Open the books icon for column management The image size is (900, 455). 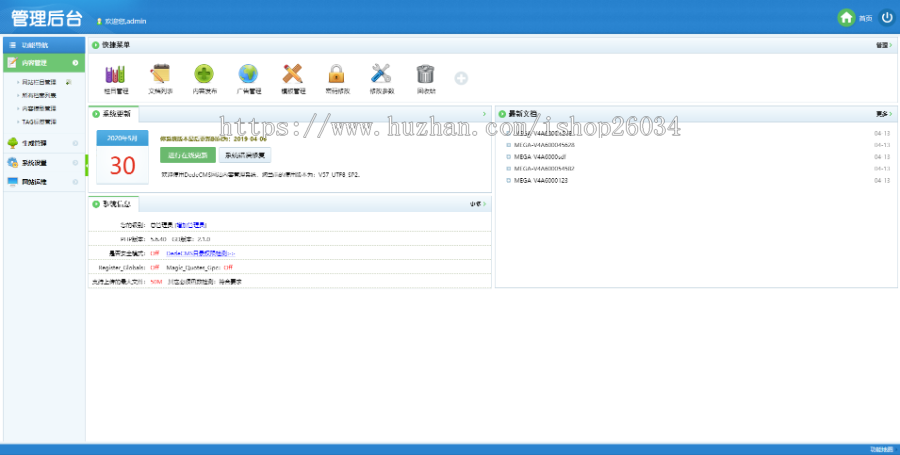[115, 75]
